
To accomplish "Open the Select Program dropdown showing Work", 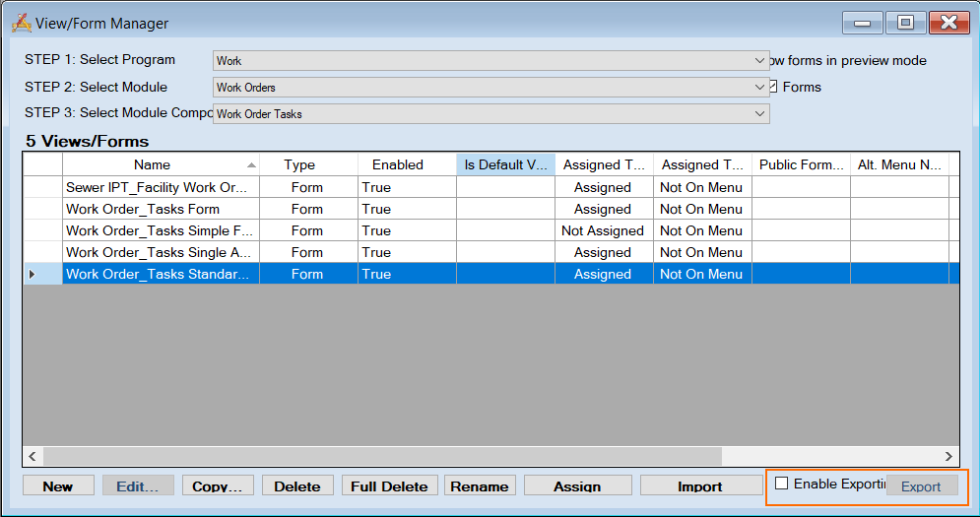I will [490, 61].
